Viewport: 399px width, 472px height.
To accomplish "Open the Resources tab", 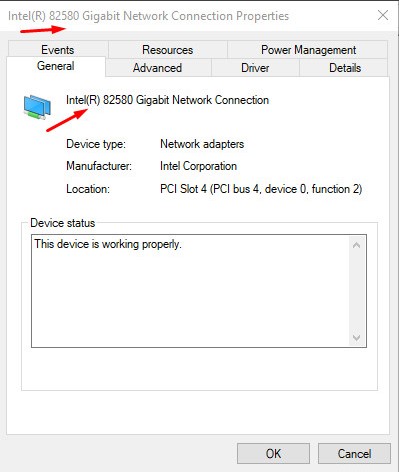I will [168, 50].
